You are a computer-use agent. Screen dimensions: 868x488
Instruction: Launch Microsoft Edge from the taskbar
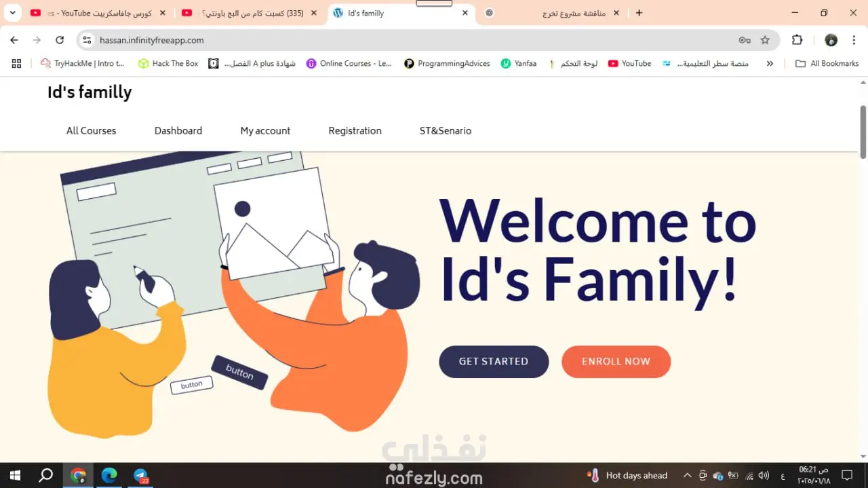(x=109, y=475)
